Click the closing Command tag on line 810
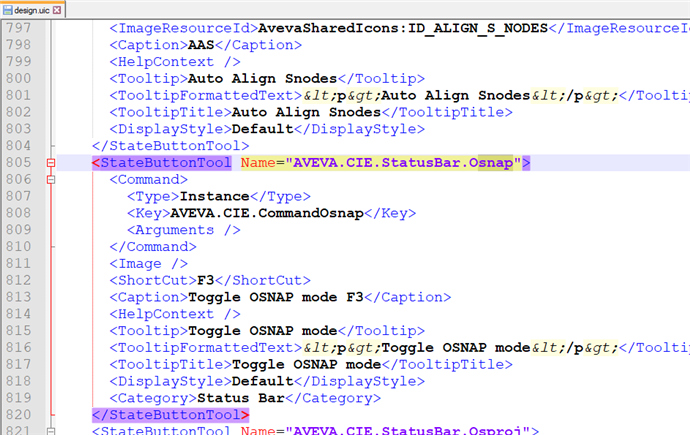This screenshot has width=690, height=435. [153, 247]
